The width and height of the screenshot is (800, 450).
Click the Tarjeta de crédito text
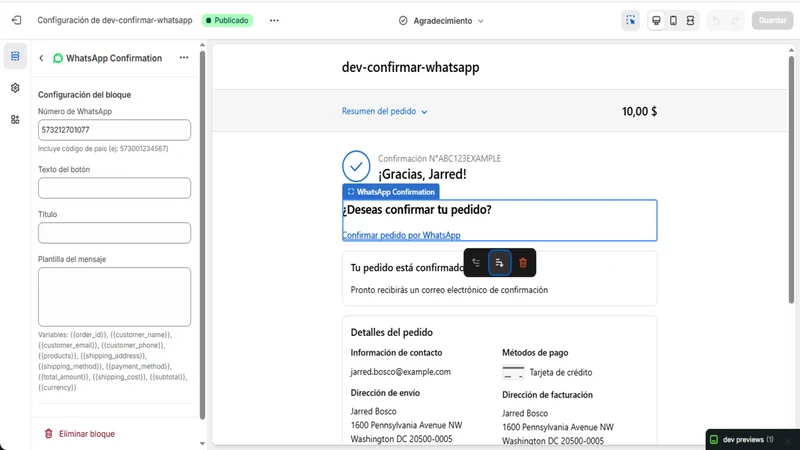pyautogui.click(x=561, y=372)
